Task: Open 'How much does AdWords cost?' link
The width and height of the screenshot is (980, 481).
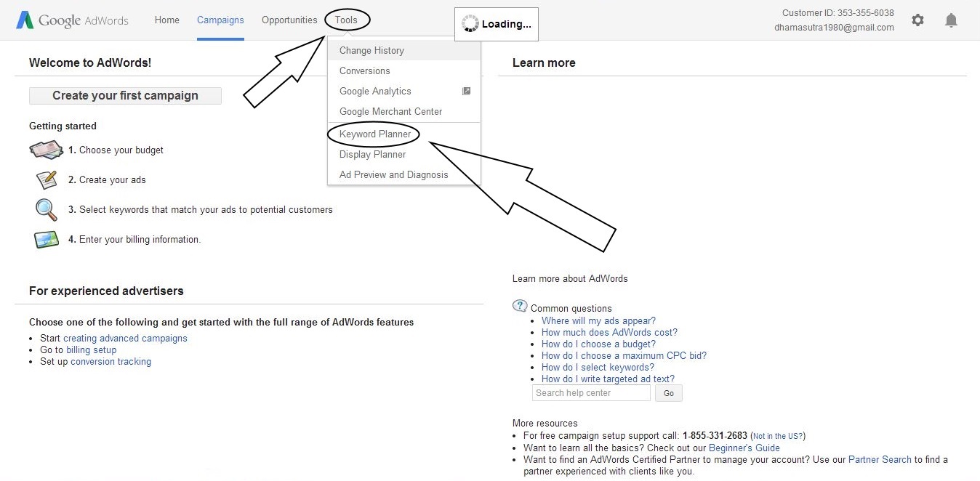Action: point(609,333)
